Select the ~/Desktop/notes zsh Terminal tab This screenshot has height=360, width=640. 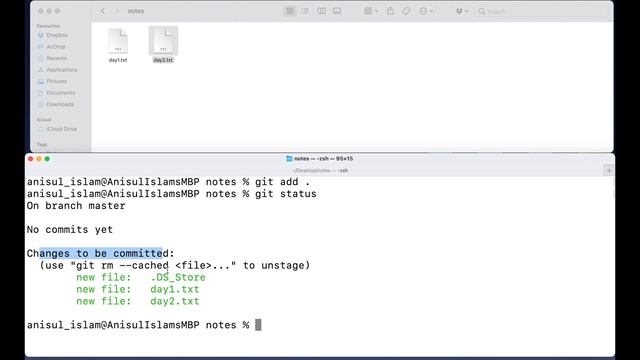320,171
